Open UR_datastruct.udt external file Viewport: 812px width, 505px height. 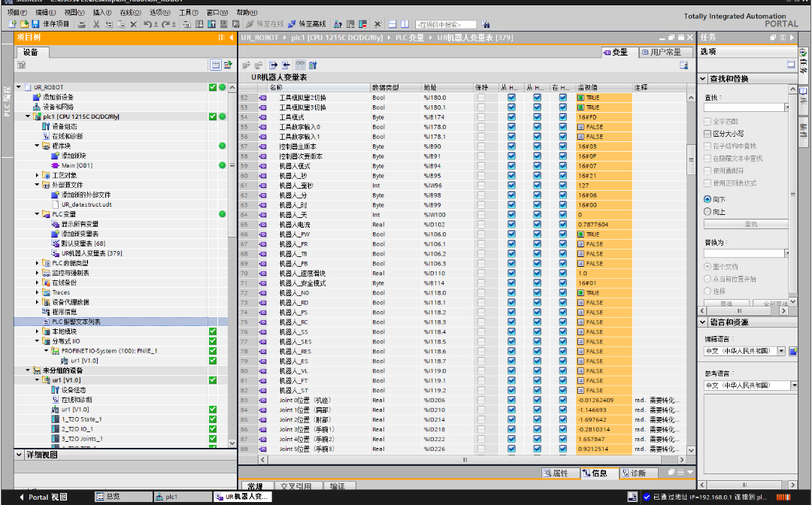pos(86,204)
